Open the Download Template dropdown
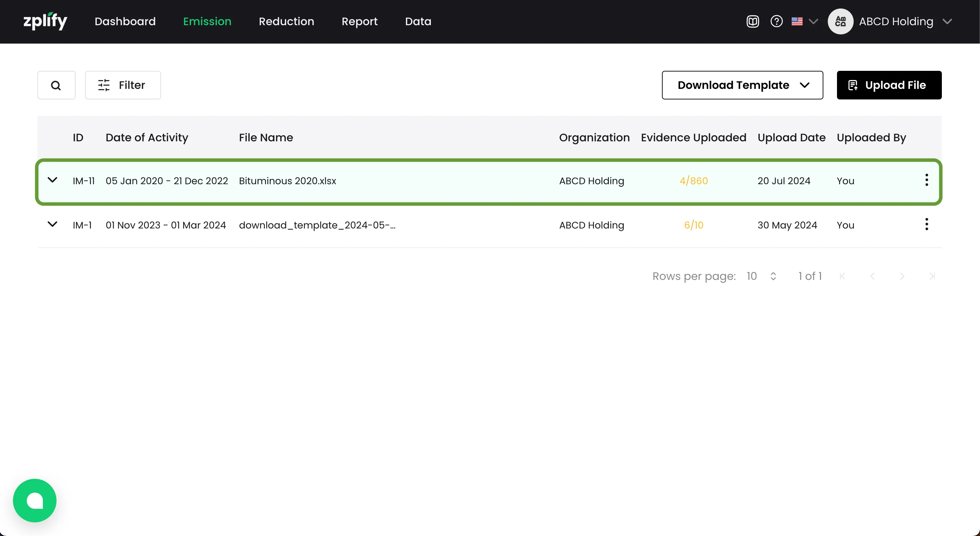980x536 pixels. point(742,85)
